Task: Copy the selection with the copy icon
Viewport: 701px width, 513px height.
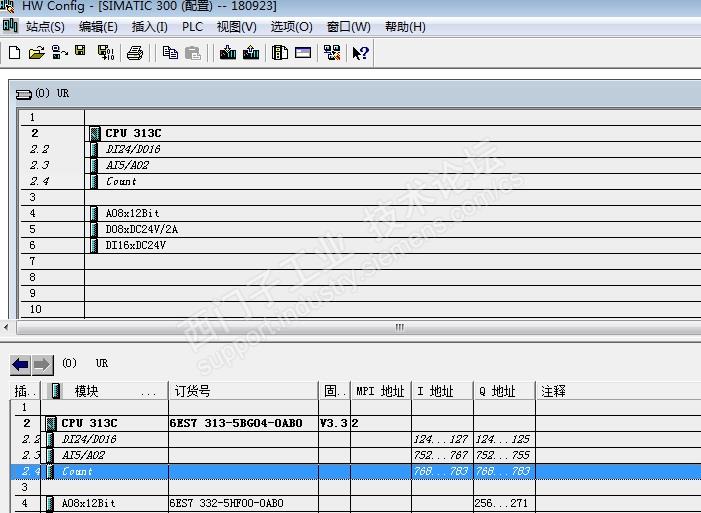Action: (170, 53)
